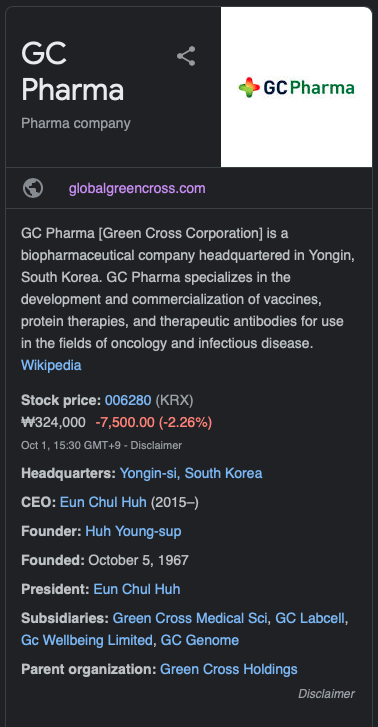This screenshot has width=378, height=727.
Task: Click the stock price Disclaimer link
Action: [x=156, y=446]
